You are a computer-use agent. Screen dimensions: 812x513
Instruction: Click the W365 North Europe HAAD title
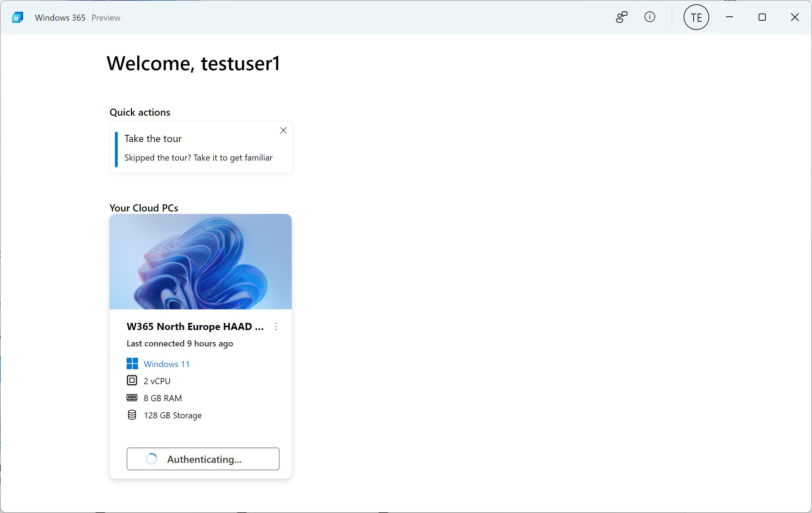tap(195, 326)
